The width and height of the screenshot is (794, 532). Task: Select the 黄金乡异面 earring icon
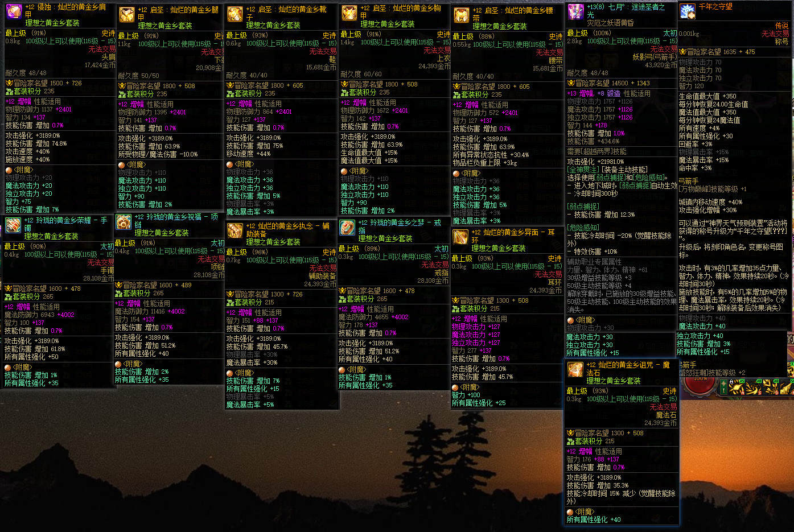(460, 237)
